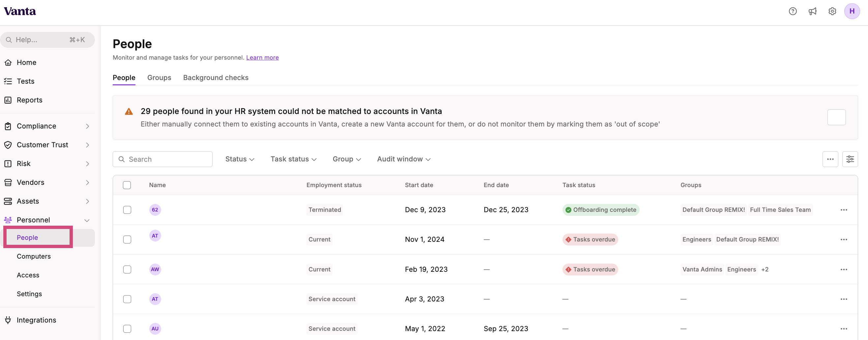Follow the Learn more link

point(262,58)
